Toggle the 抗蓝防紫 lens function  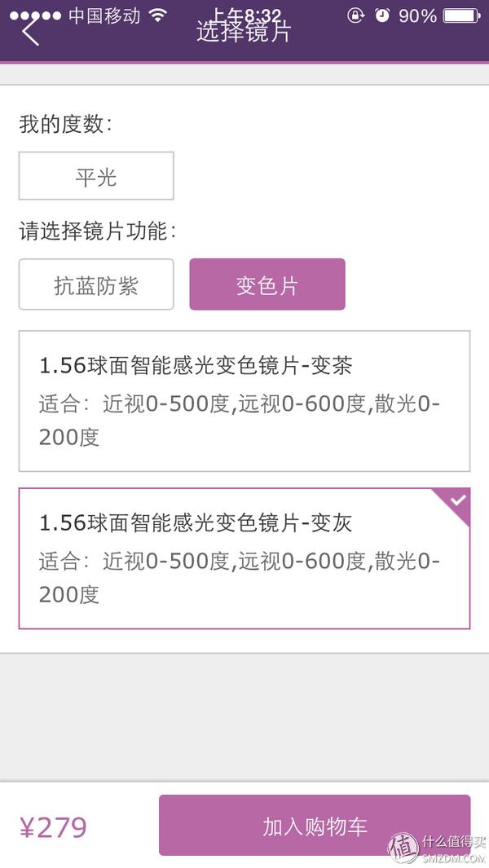click(95, 284)
